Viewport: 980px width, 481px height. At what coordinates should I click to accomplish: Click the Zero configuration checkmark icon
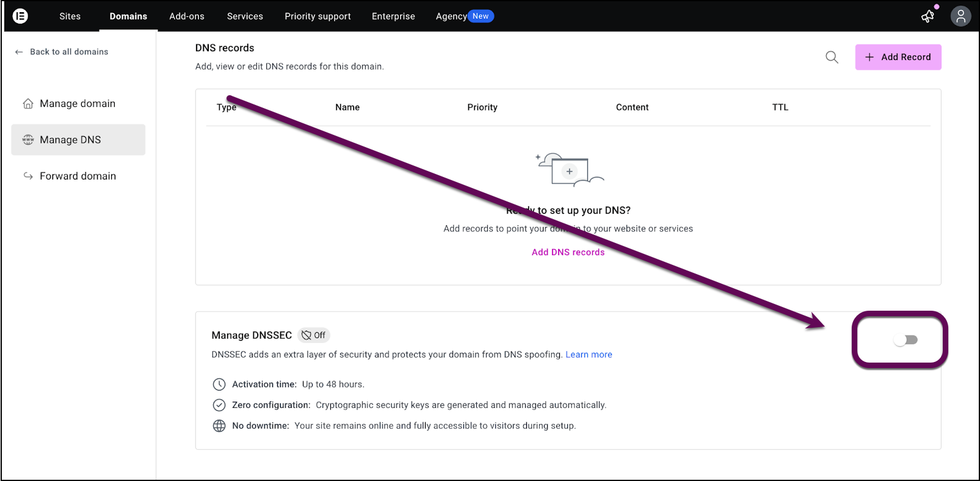[220, 405]
